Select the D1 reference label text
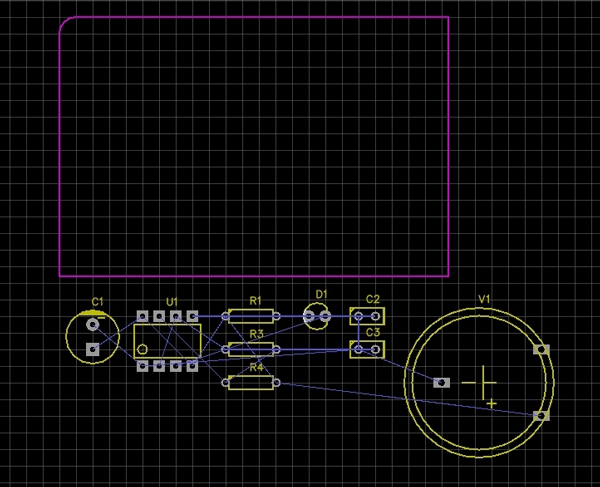 tap(321, 293)
